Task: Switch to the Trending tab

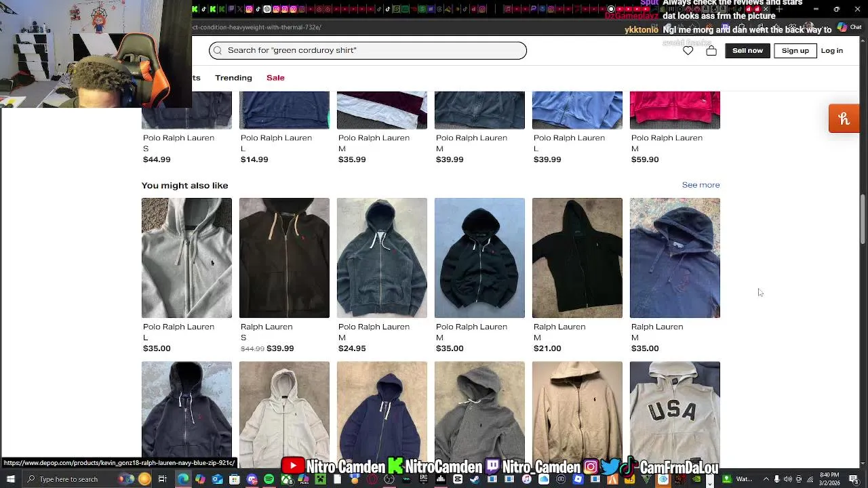Action: tap(233, 78)
